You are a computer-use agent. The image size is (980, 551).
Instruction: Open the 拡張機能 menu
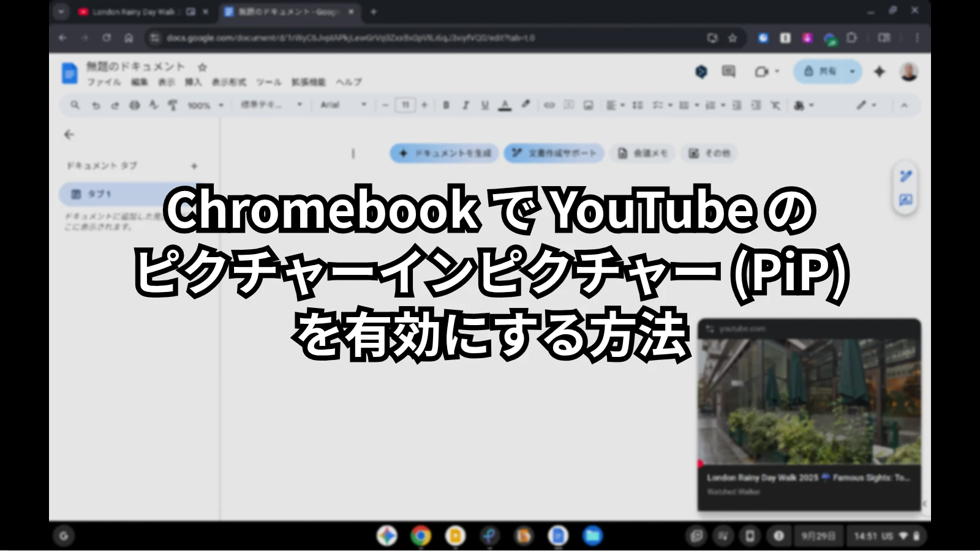(308, 82)
